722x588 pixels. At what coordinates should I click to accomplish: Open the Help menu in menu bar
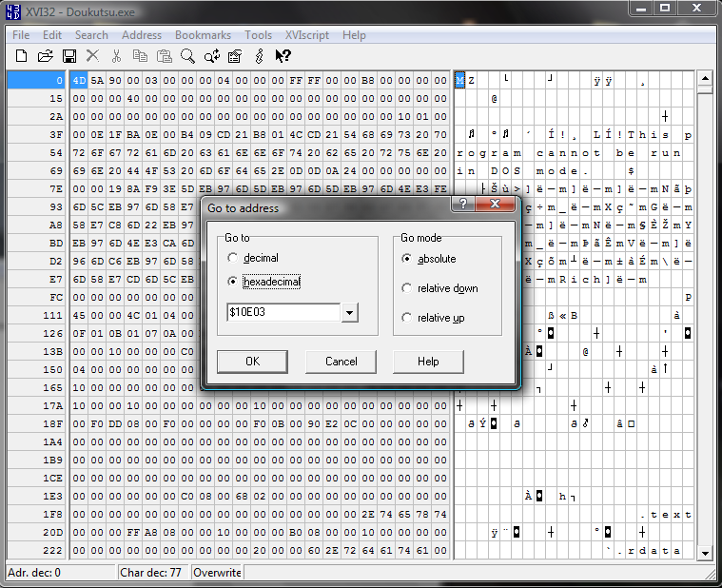[x=354, y=35]
